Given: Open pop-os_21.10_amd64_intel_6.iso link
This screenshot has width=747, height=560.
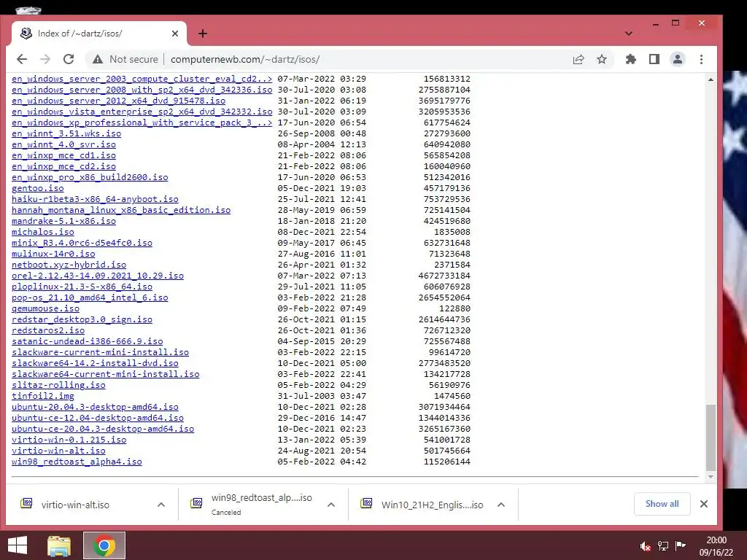Looking at the screenshot, I should [x=90, y=297].
